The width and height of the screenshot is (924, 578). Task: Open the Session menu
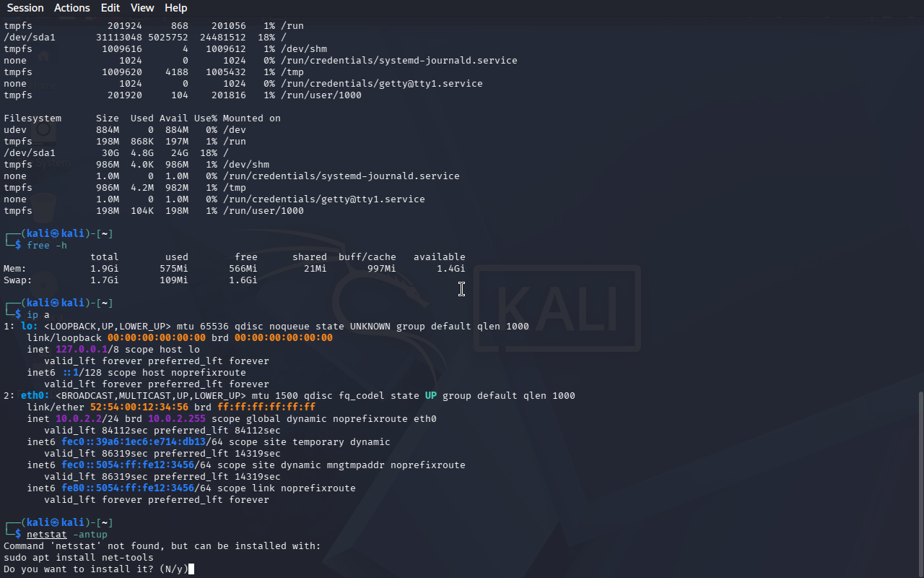point(25,8)
